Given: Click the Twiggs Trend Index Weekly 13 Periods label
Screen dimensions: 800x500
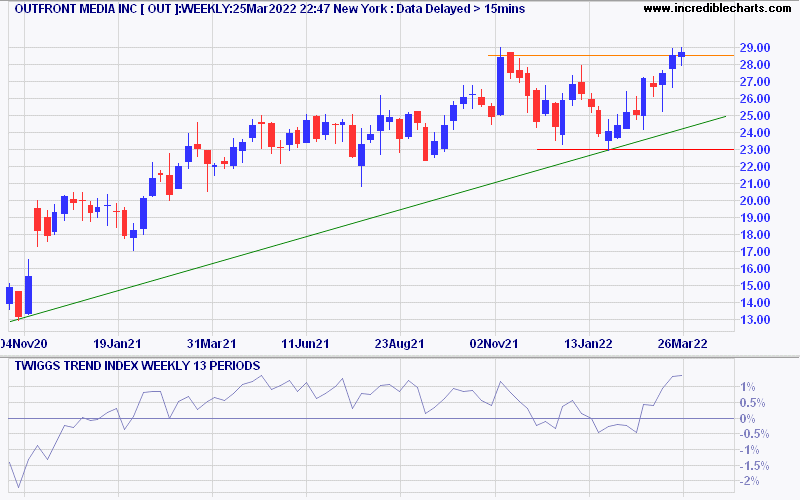Looking at the screenshot, I should tap(137, 366).
